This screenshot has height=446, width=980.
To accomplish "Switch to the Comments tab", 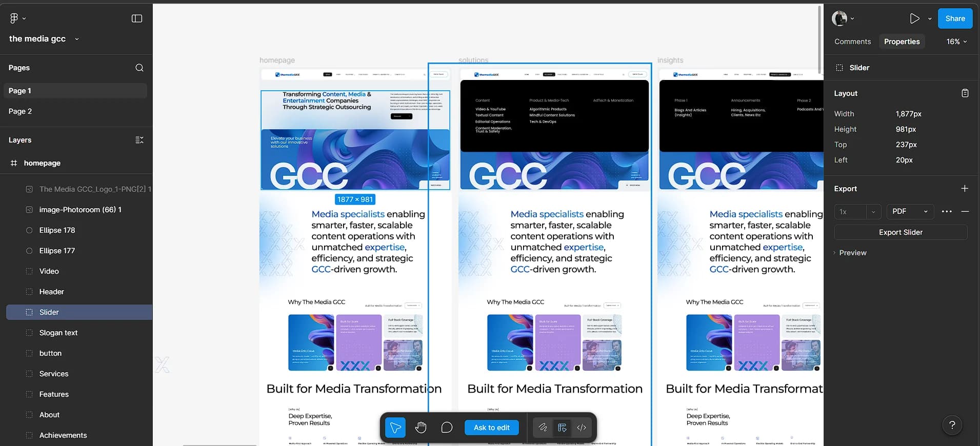I will (852, 42).
